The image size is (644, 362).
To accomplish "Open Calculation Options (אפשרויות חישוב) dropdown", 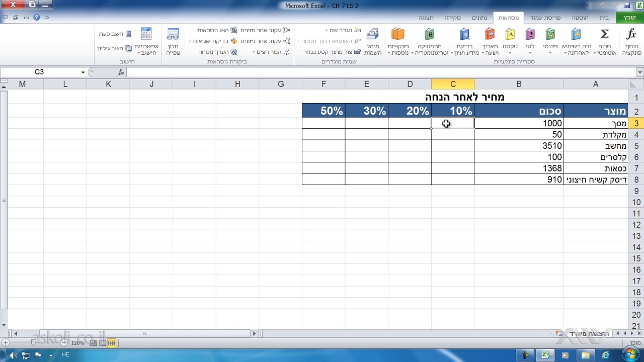I will tap(146, 41).
